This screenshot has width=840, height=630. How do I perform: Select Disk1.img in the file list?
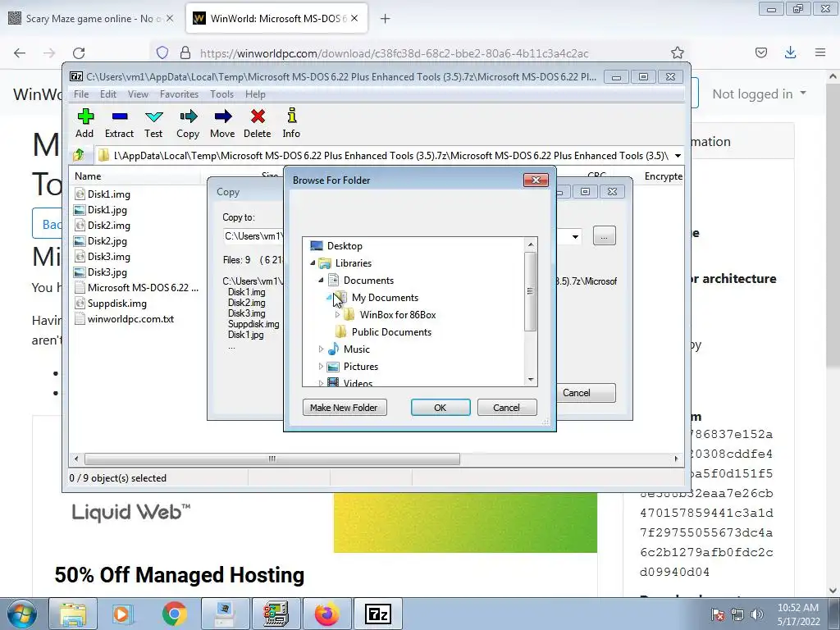(109, 194)
